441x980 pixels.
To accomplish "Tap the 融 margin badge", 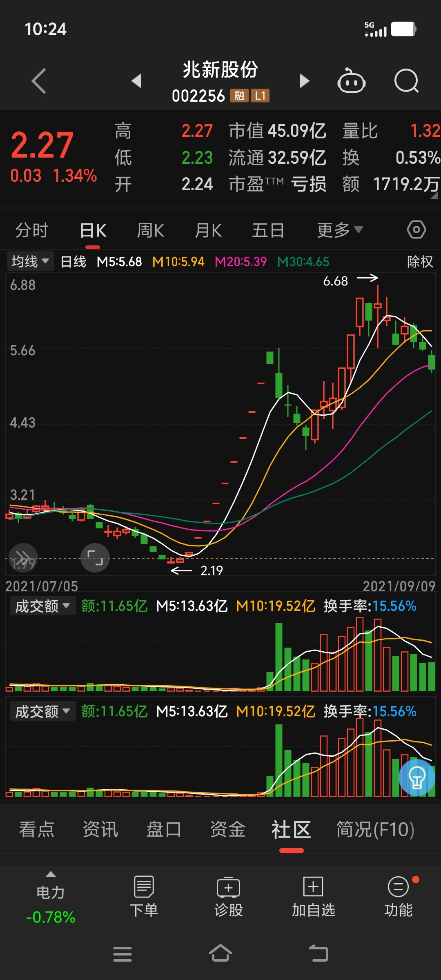I will pos(239,96).
